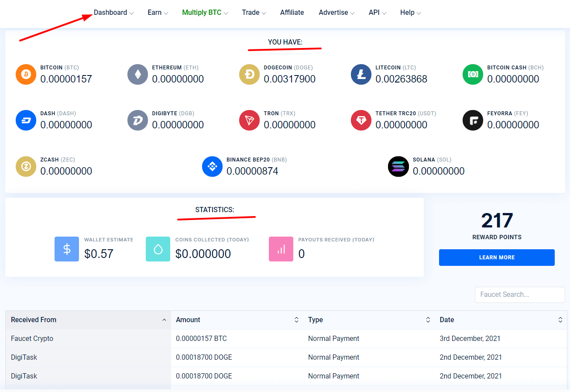Click the Bitcoin orange coin icon
570x392 pixels.
26,74
